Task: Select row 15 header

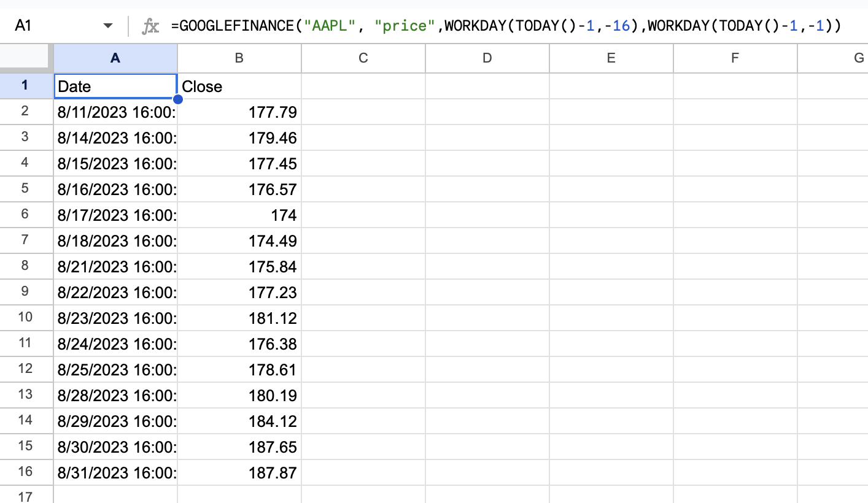Action: click(26, 447)
